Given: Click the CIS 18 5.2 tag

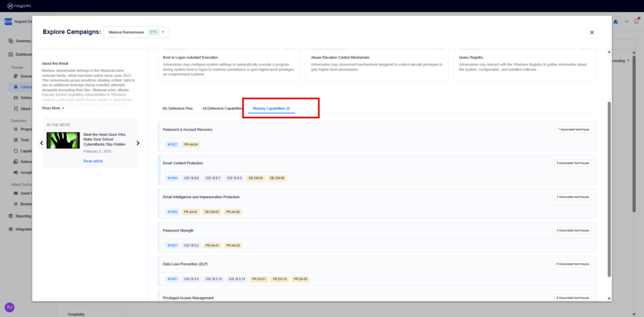Looking at the screenshot, I should click(x=191, y=245).
